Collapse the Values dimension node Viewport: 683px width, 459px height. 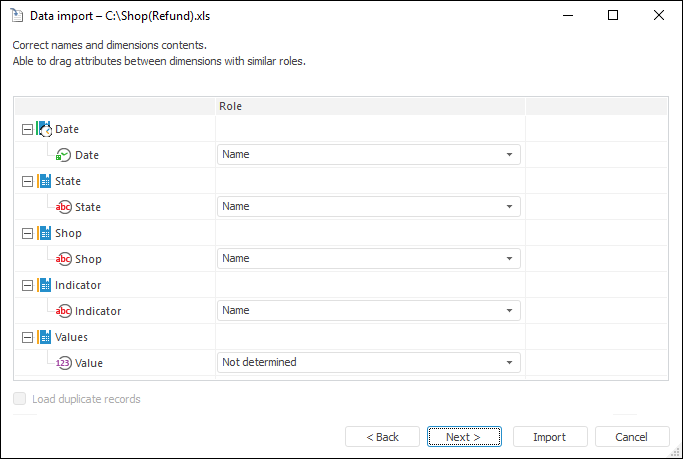point(26,337)
